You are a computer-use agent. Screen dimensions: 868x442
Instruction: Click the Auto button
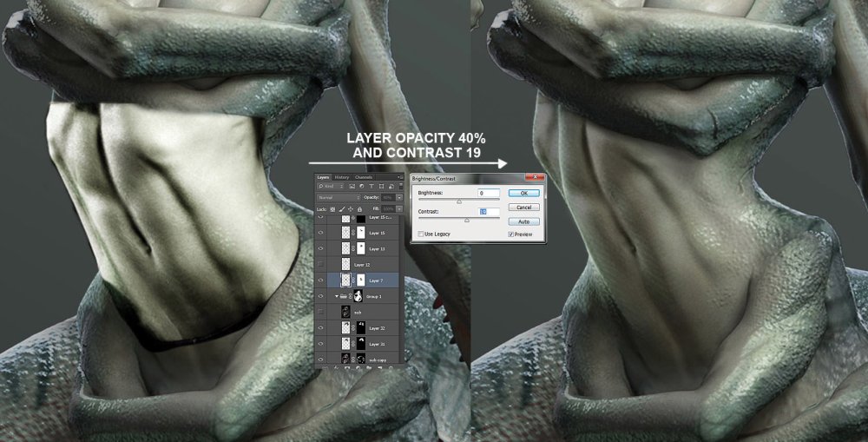pyautogui.click(x=523, y=221)
